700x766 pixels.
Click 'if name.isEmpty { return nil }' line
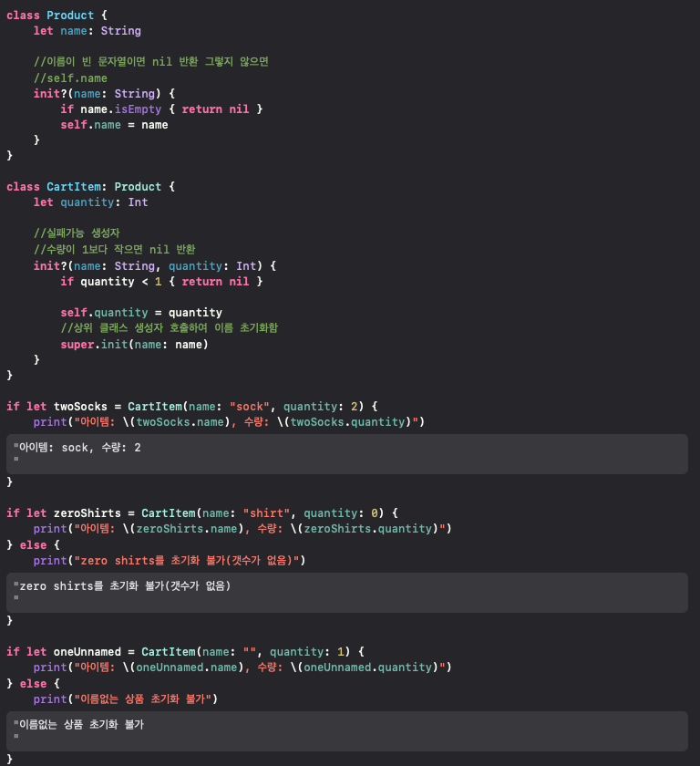pos(161,109)
